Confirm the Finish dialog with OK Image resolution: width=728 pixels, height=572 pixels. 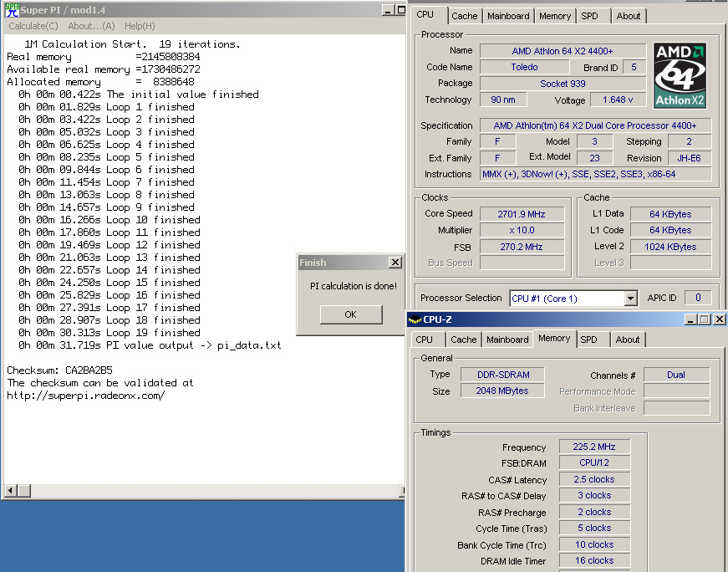[x=351, y=314]
